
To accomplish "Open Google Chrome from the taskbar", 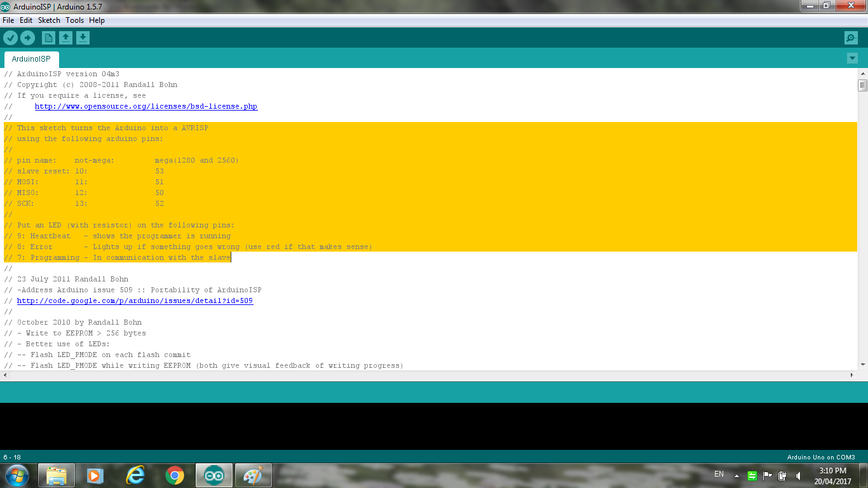I will pos(175,475).
